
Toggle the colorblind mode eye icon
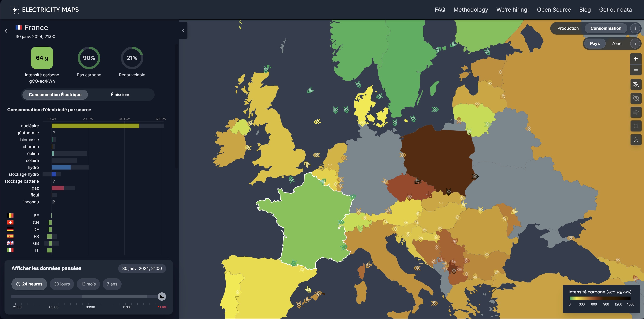point(636,98)
